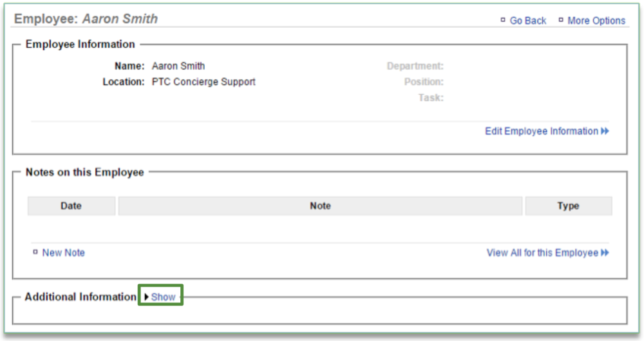The image size is (644, 341).
Task: Click the Additional Information section title
Action: pos(80,297)
